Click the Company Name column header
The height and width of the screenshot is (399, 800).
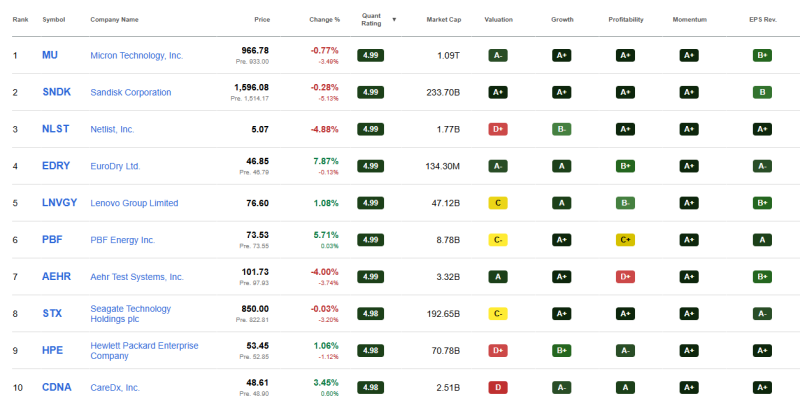[114, 19]
